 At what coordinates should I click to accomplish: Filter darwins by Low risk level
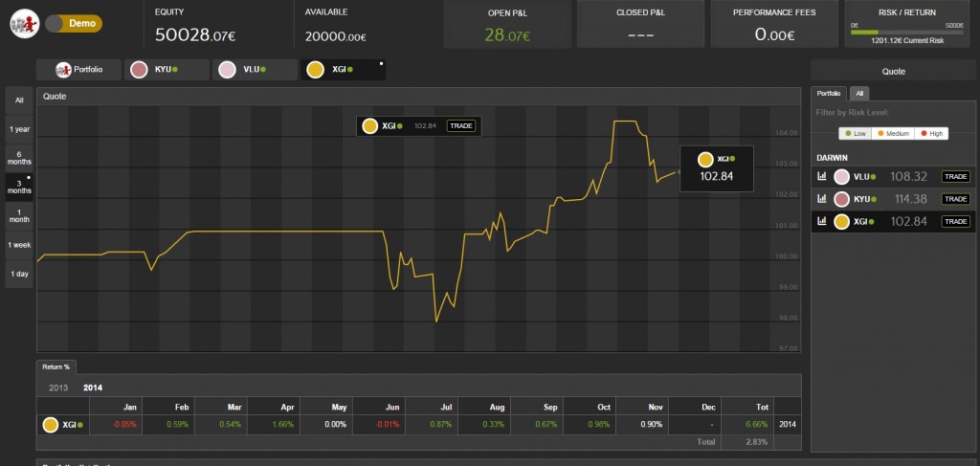click(857, 133)
